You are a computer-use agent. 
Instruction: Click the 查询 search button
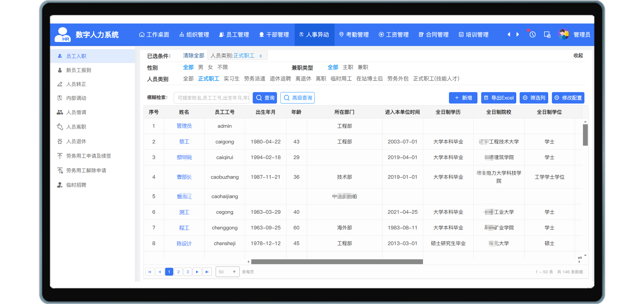[x=265, y=98]
